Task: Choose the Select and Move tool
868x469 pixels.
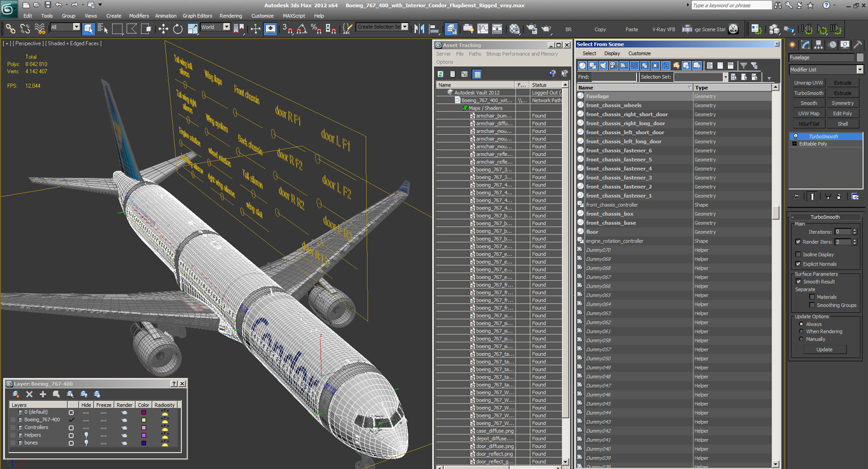Action: coord(163,29)
